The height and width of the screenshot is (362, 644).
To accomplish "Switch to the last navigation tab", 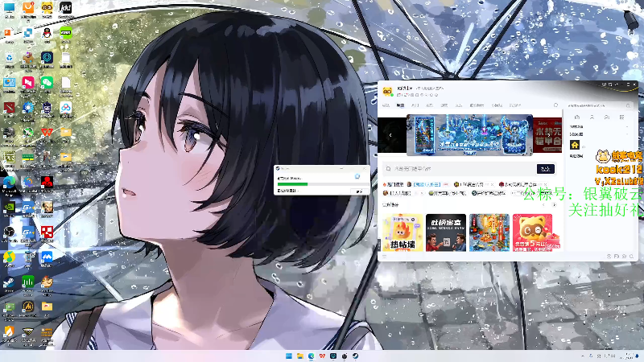I will point(515,105).
